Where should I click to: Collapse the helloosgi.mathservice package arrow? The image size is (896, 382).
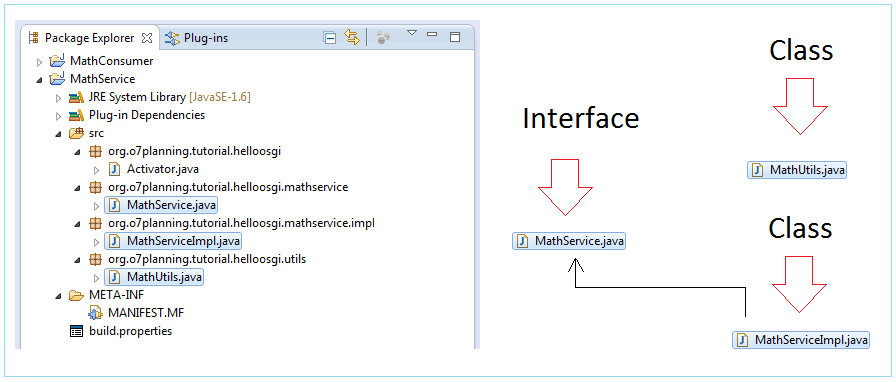(77, 188)
